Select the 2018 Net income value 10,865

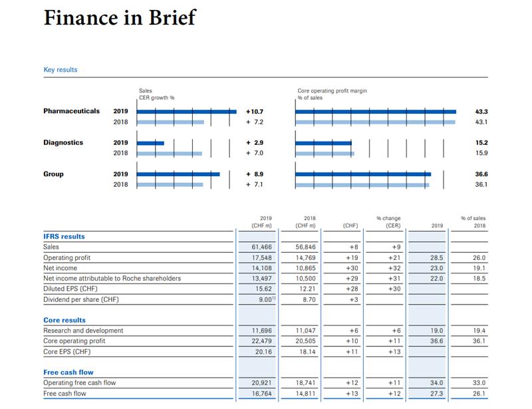pyautogui.click(x=305, y=268)
